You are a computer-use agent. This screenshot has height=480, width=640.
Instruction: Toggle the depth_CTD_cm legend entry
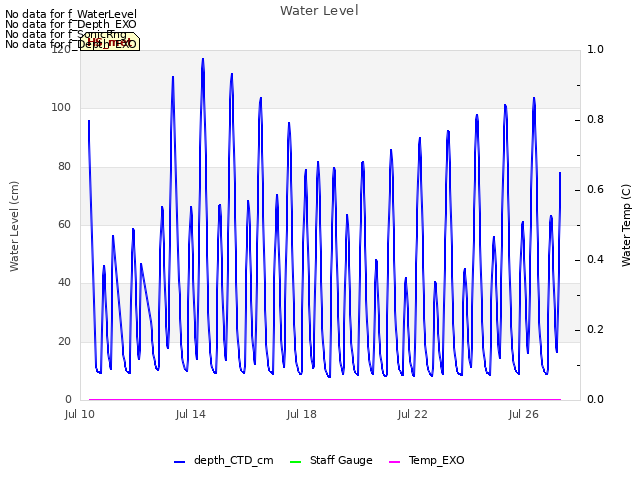(223, 460)
